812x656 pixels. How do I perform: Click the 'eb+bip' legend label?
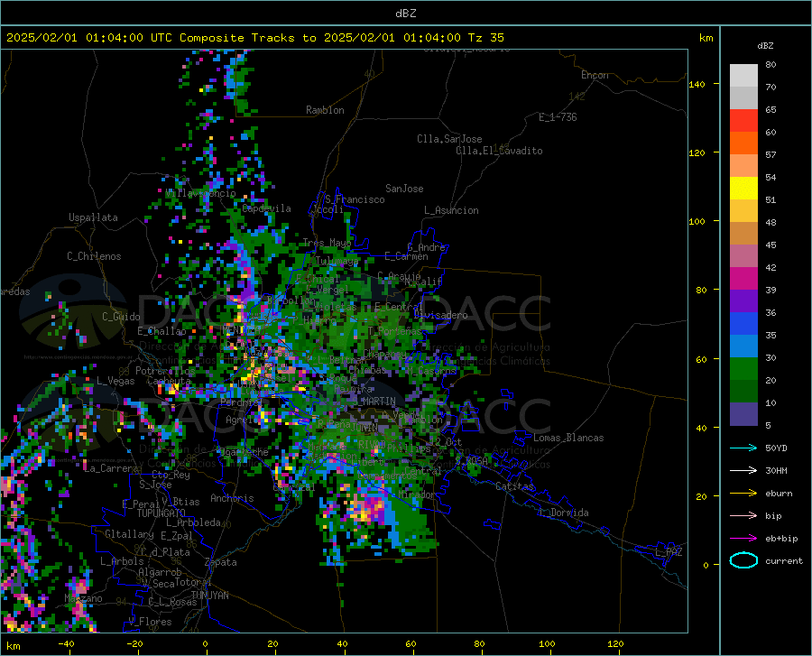point(781,539)
